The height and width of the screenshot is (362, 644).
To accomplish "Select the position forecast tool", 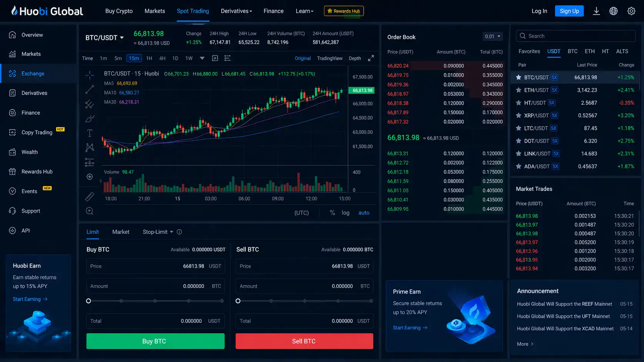I will click(89, 162).
